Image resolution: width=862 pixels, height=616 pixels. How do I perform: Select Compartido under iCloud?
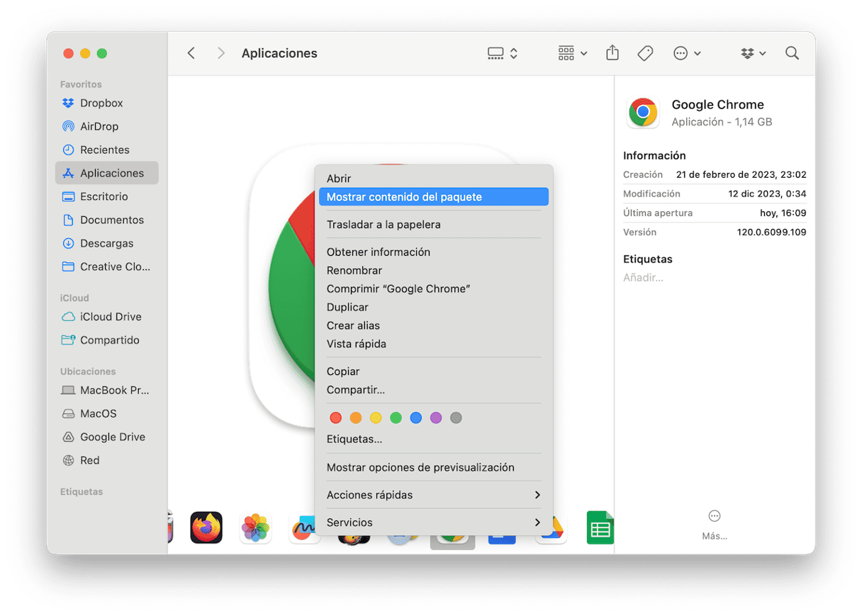106,340
